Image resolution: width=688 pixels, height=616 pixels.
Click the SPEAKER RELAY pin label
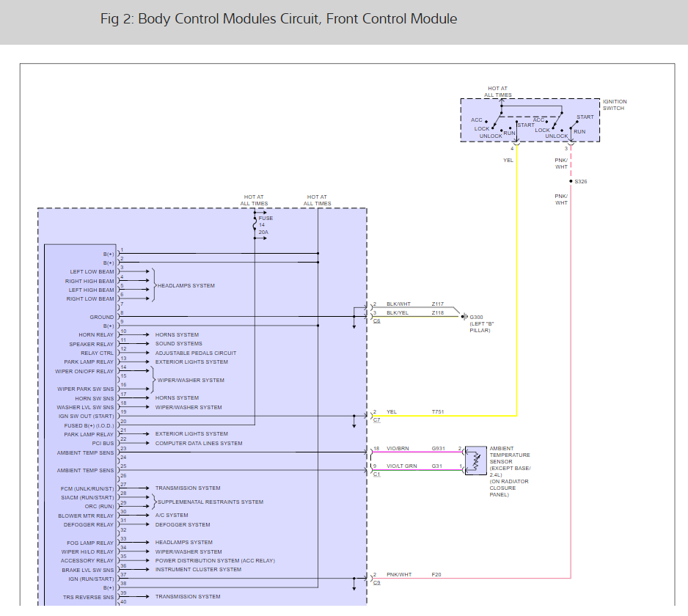(91, 345)
